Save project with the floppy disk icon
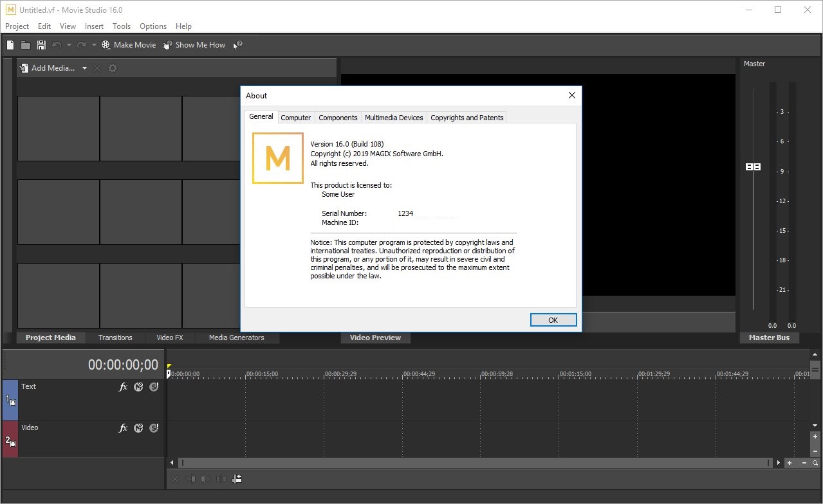 (41, 45)
